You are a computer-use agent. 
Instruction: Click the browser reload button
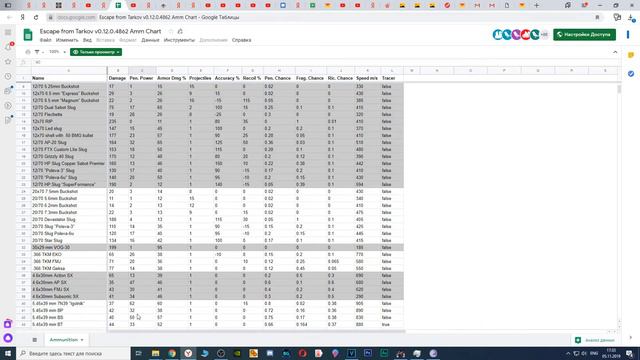point(36,18)
